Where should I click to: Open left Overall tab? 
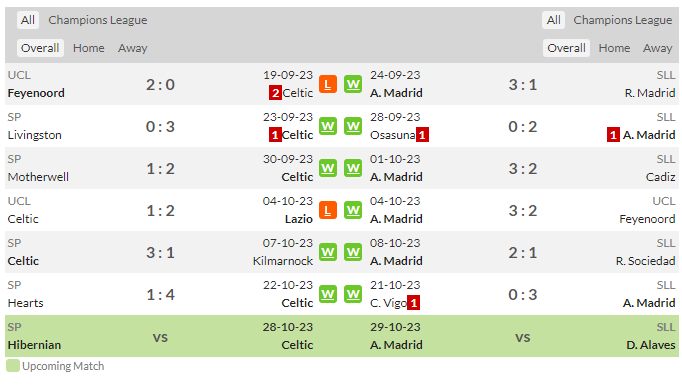(40, 48)
